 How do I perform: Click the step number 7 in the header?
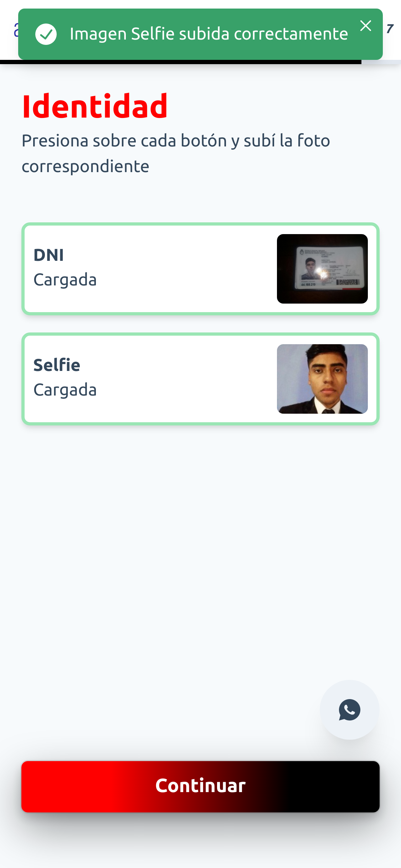coord(390,29)
